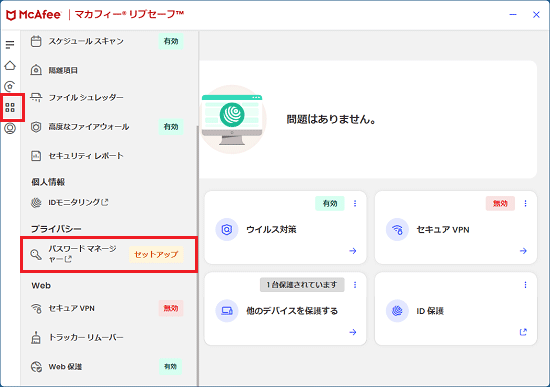The image size is (550, 387).
Task: Click the report chart icon
Action: tap(36, 156)
